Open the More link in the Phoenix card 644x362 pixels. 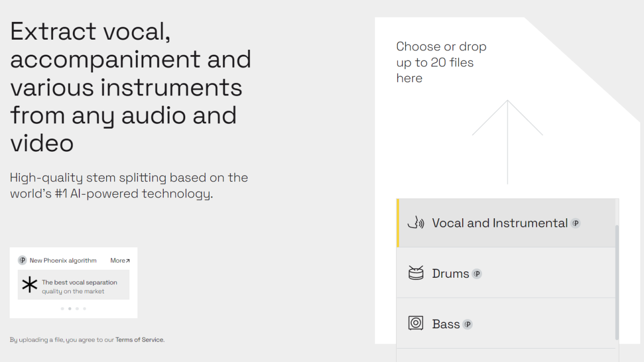pos(120,261)
